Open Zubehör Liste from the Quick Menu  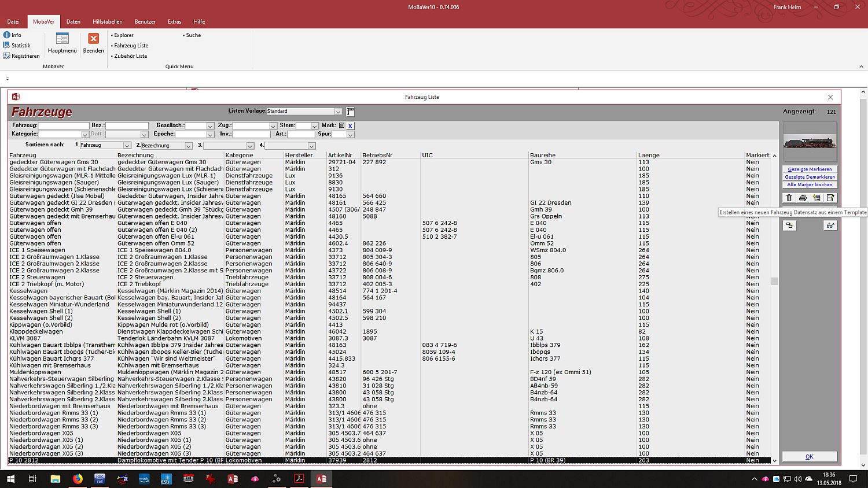130,56
